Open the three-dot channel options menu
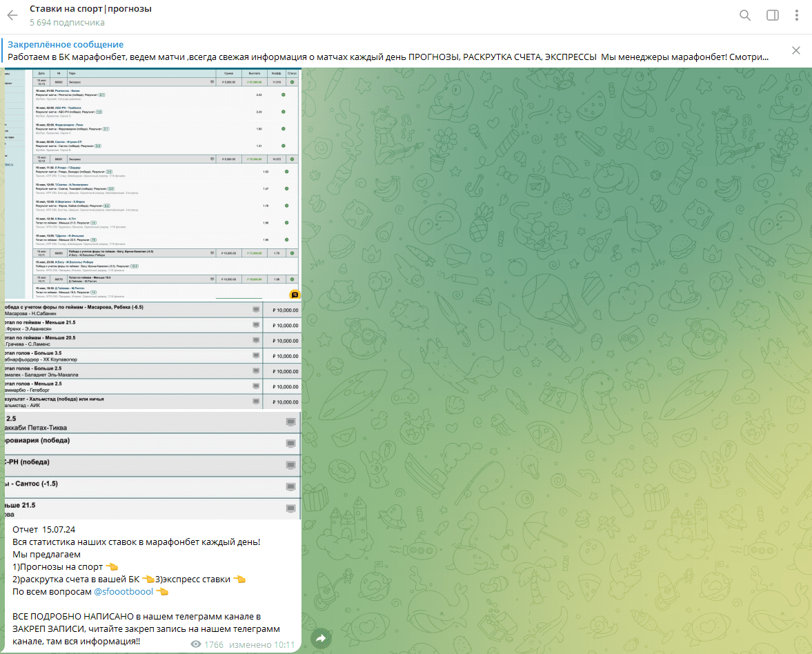The image size is (812, 654). click(x=797, y=15)
